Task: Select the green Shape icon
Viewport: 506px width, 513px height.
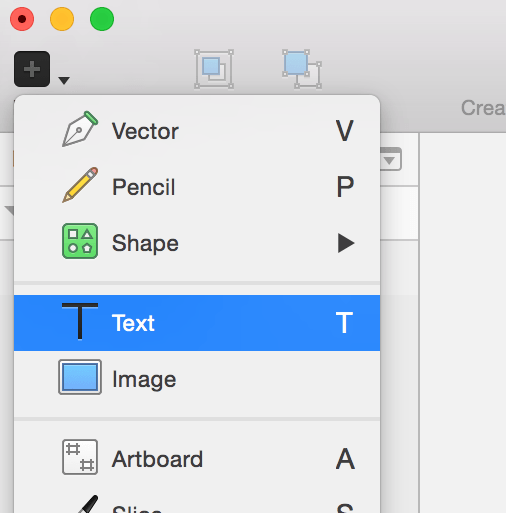Action: [x=80, y=241]
